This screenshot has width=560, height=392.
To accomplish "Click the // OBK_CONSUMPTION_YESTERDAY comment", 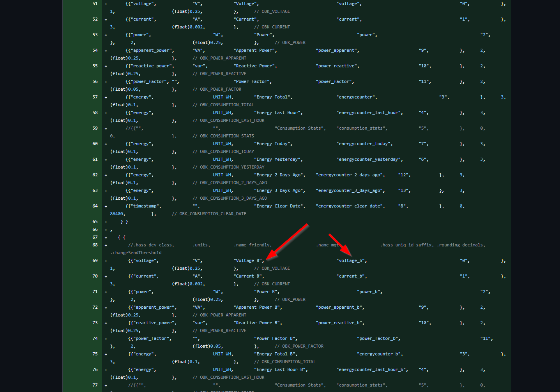I will click(228, 167).
